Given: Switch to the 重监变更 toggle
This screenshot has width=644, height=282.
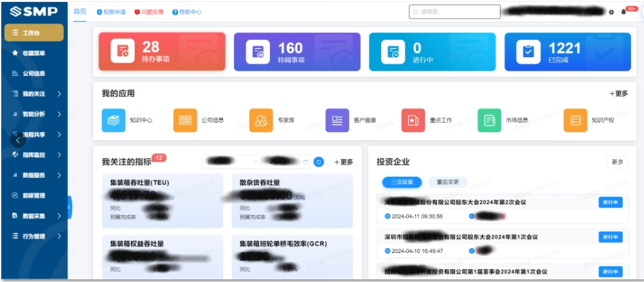Looking at the screenshot, I should 448,182.
